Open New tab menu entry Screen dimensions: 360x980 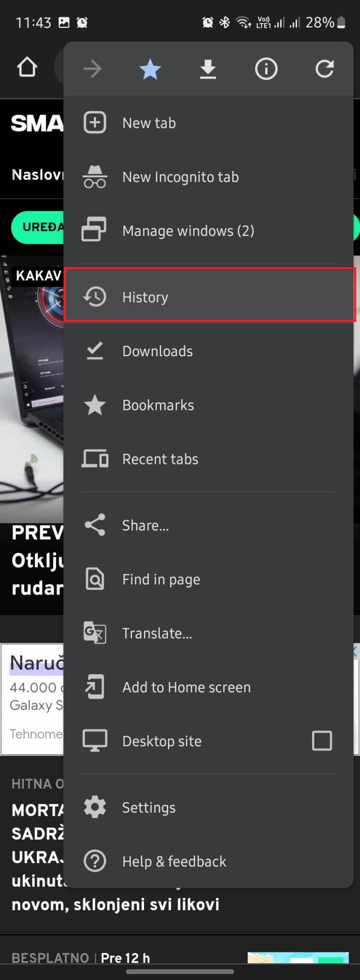point(208,122)
